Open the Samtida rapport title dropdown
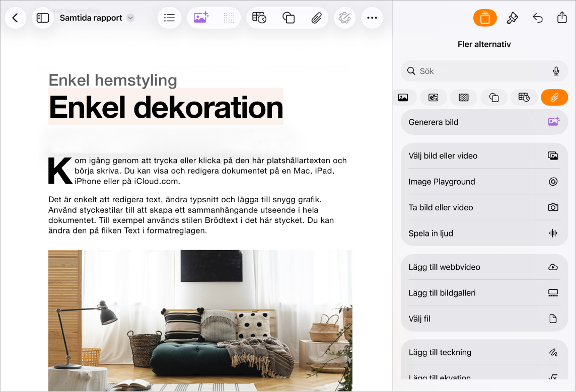Viewport: 576px width, 392px height. 130,18
